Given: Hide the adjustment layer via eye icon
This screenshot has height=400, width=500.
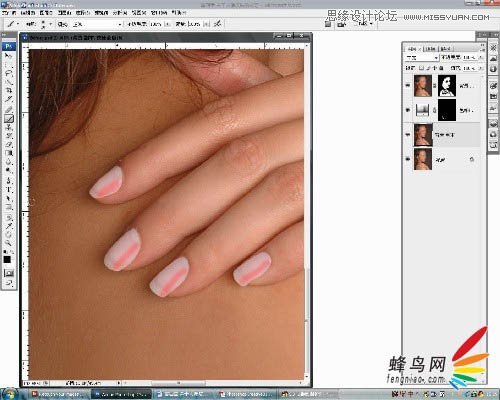Looking at the screenshot, I should click(x=408, y=110).
